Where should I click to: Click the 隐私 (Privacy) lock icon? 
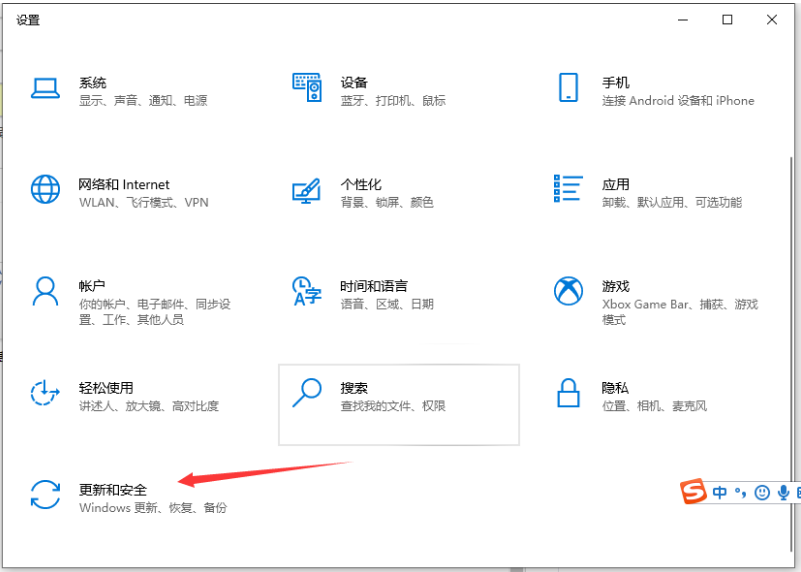coord(568,393)
